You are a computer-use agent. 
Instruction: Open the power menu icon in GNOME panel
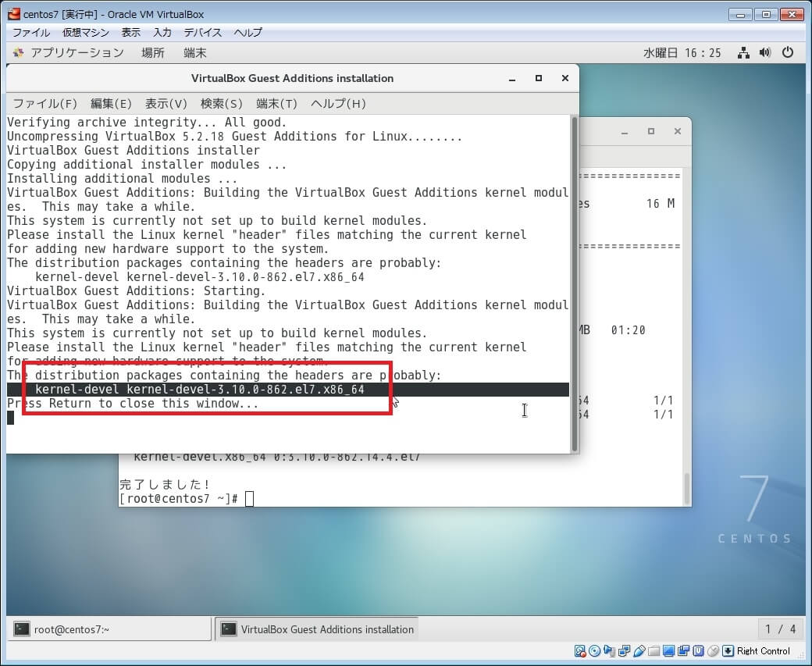point(788,53)
